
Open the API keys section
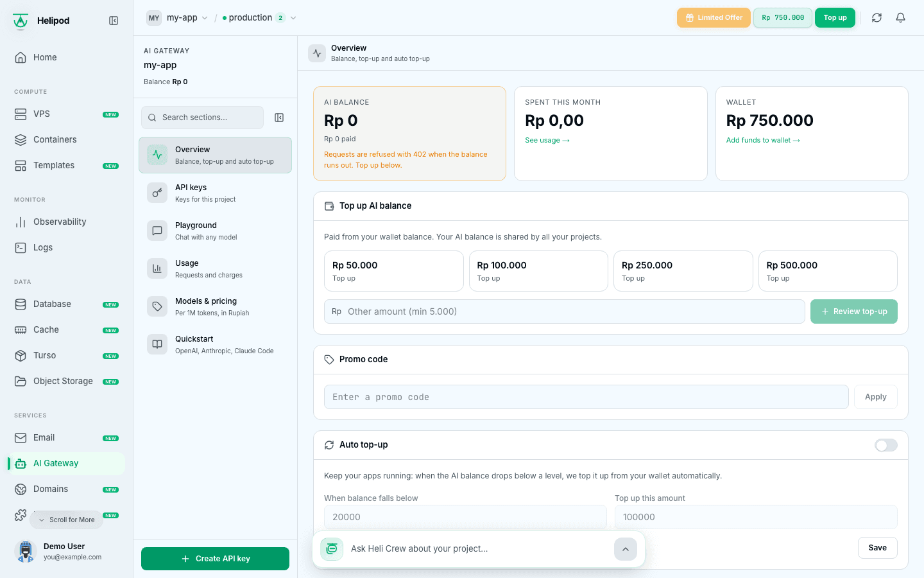coord(215,193)
